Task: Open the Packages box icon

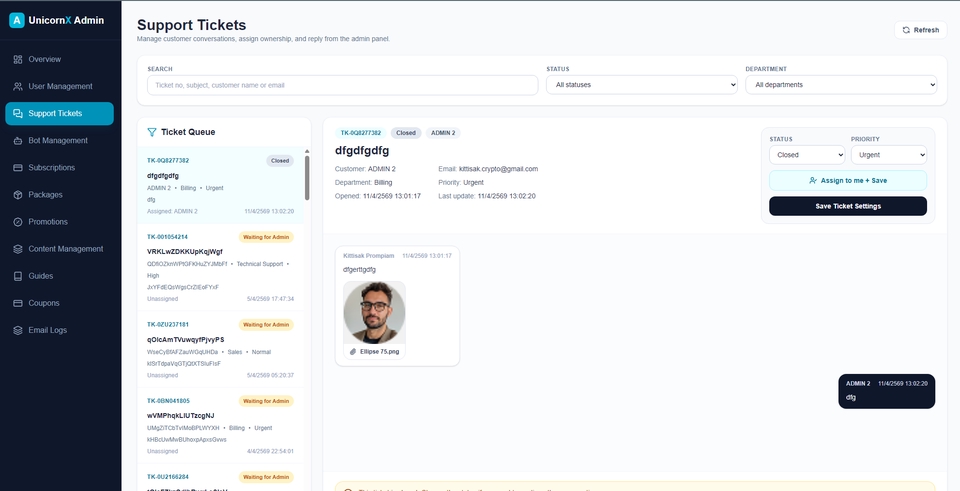Action: tap(18, 195)
